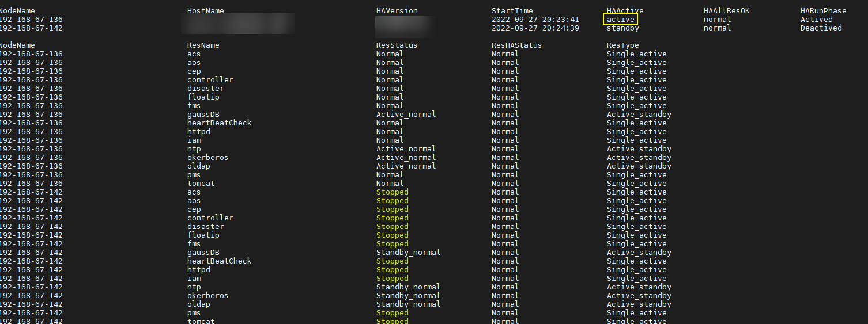Image resolution: width=868 pixels, height=324 pixels.
Task: Click the 'Actived' HARunPhase value
Action: pos(816,20)
